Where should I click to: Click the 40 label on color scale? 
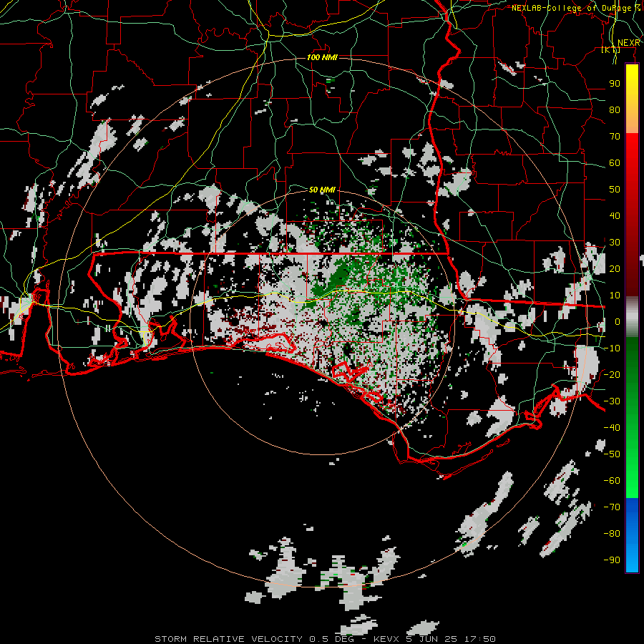[x=615, y=215]
